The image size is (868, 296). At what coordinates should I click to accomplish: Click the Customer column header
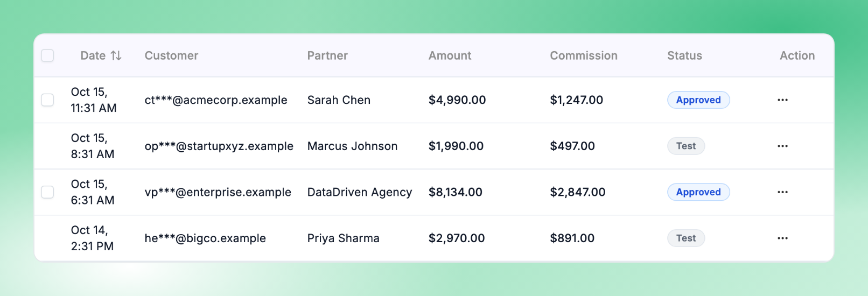pyautogui.click(x=171, y=55)
